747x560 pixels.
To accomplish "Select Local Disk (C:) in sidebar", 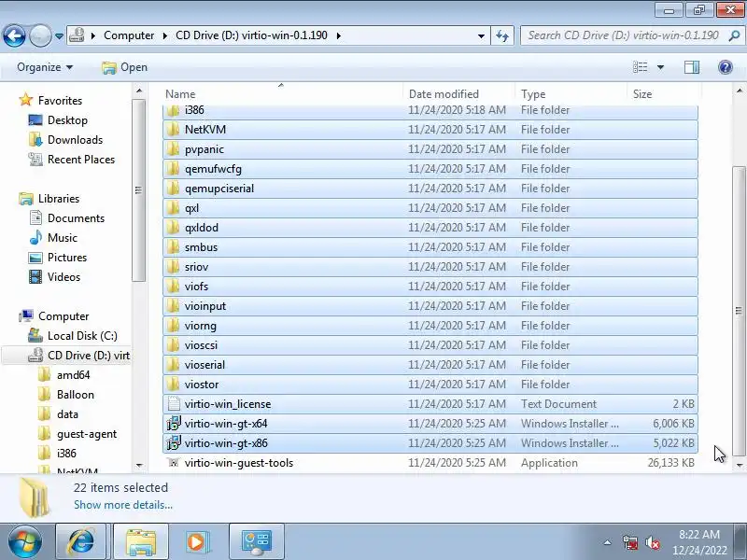I will click(x=82, y=336).
